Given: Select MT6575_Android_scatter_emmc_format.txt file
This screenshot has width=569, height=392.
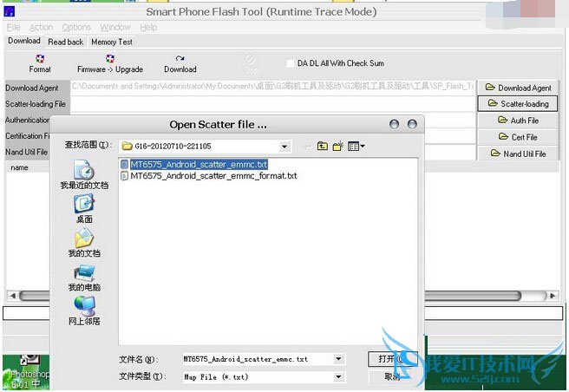Looking at the screenshot, I should (x=213, y=176).
